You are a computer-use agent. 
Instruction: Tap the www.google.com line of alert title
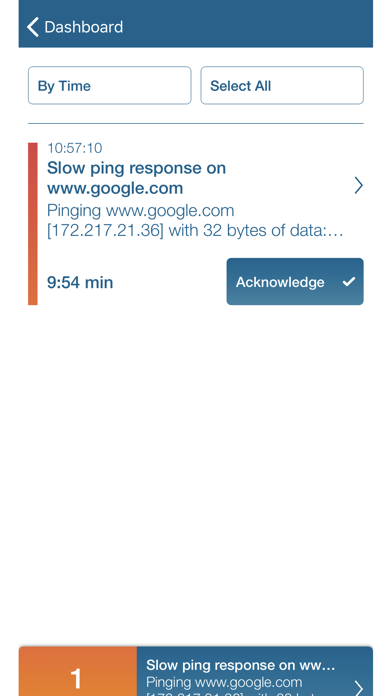pos(115,188)
